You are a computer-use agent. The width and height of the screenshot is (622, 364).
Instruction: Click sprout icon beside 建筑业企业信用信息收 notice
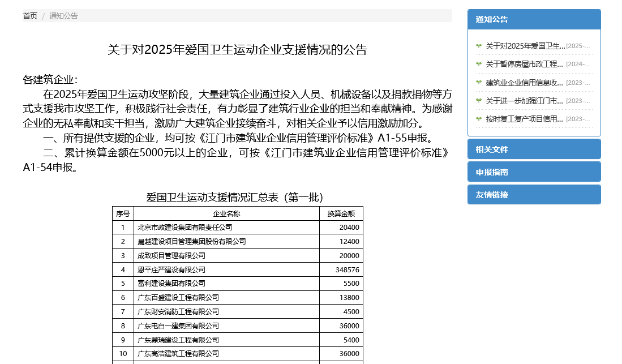[479, 83]
